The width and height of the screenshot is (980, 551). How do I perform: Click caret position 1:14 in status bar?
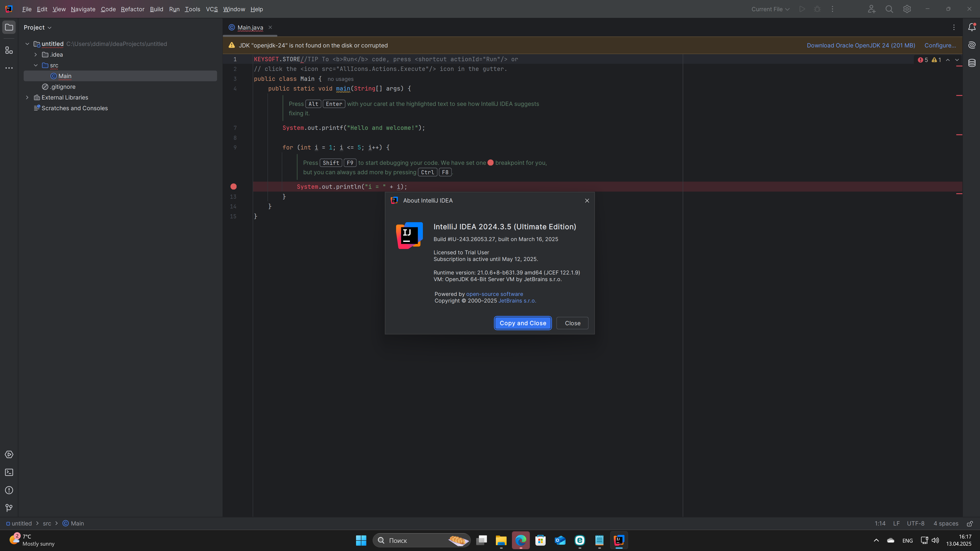pos(880,524)
